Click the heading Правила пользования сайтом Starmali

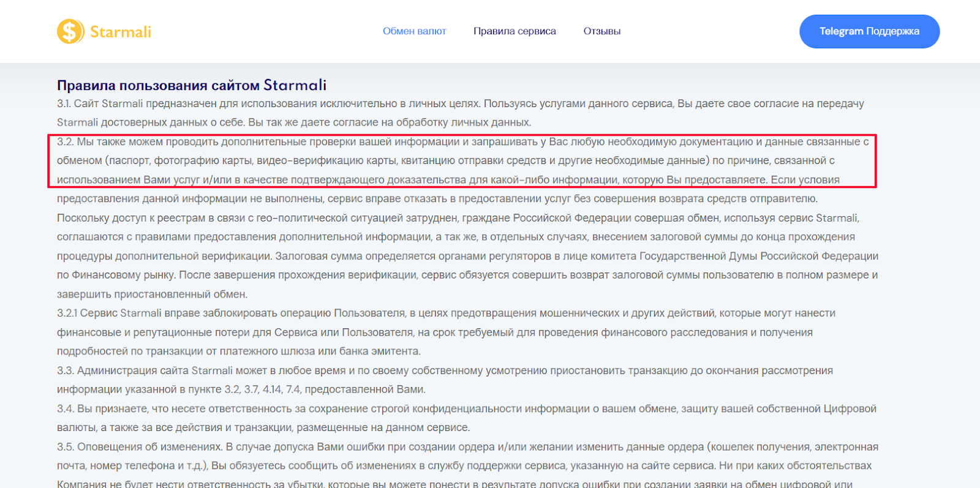tap(192, 85)
